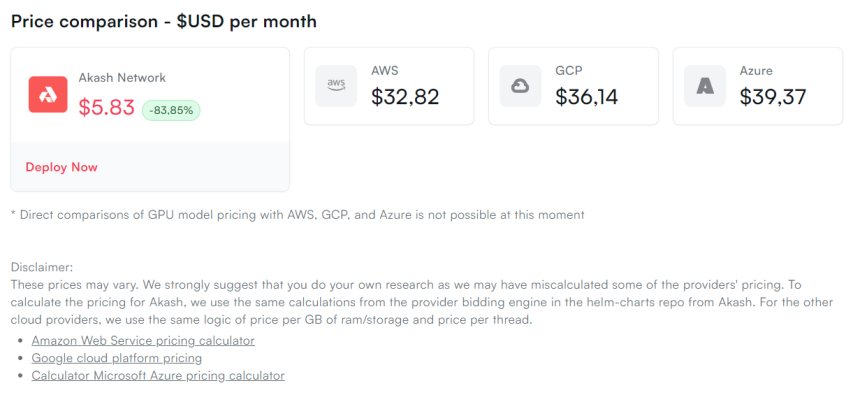Click the Price comparison heading
This screenshot has width=860, height=402.
(164, 21)
